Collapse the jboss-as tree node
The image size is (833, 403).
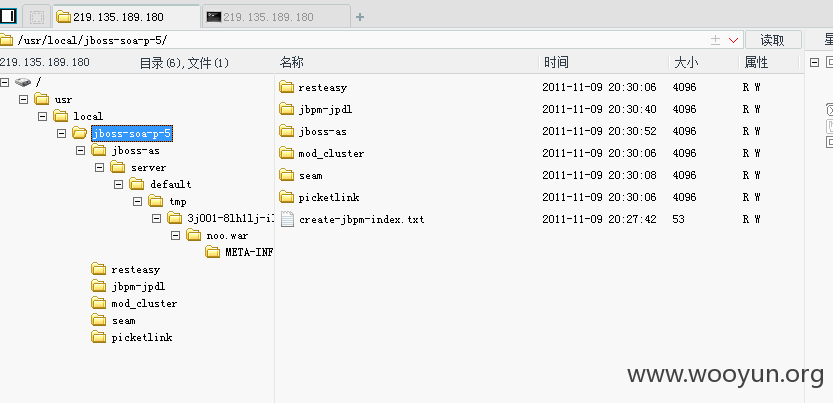pyautogui.click(x=81, y=150)
